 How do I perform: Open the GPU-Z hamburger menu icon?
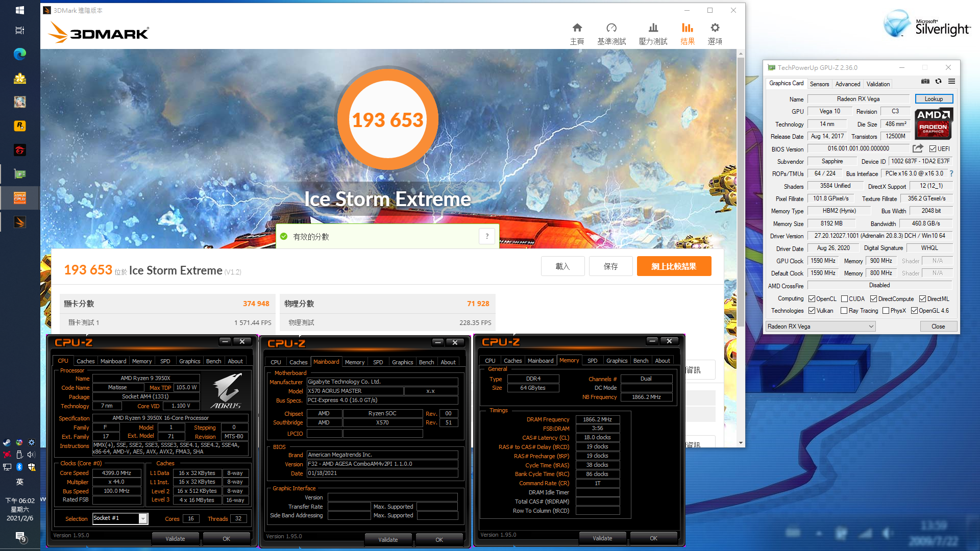(x=951, y=82)
